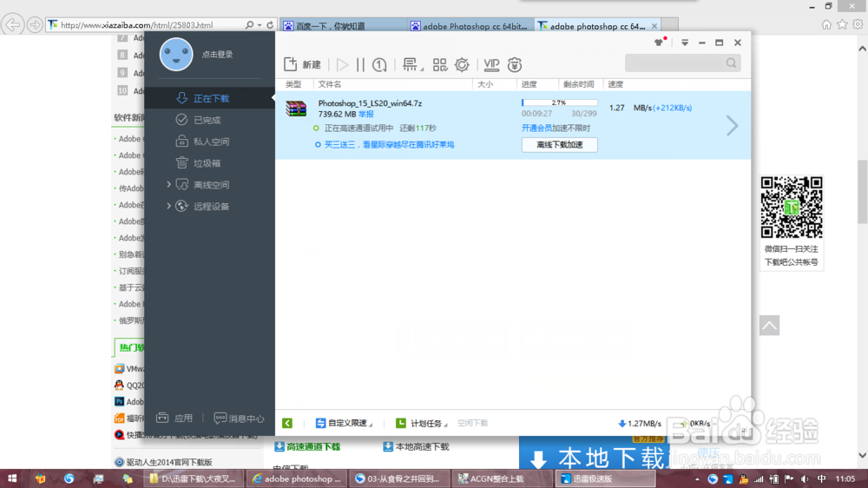Sort by the 速度 column header
Viewport: 868px width, 488px height.
(x=615, y=84)
